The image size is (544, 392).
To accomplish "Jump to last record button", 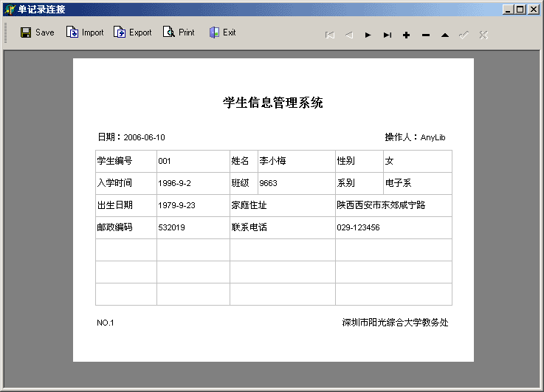I will (x=388, y=35).
